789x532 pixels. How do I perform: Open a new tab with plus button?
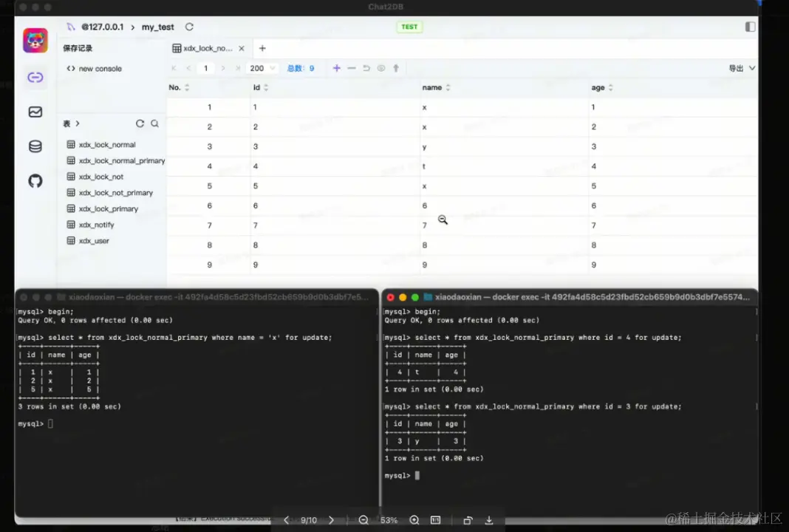pyautogui.click(x=262, y=48)
